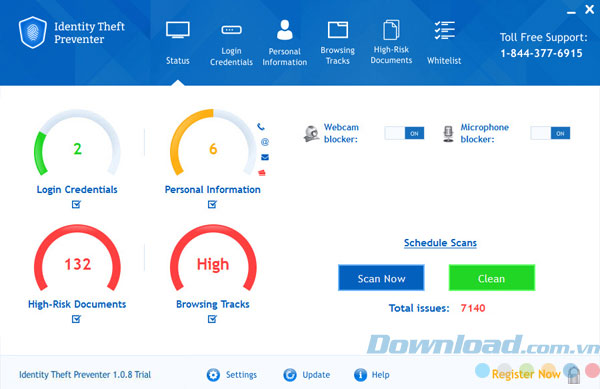
Task: Click the High-Risk Documents label under gauge
Action: (x=77, y=304)
